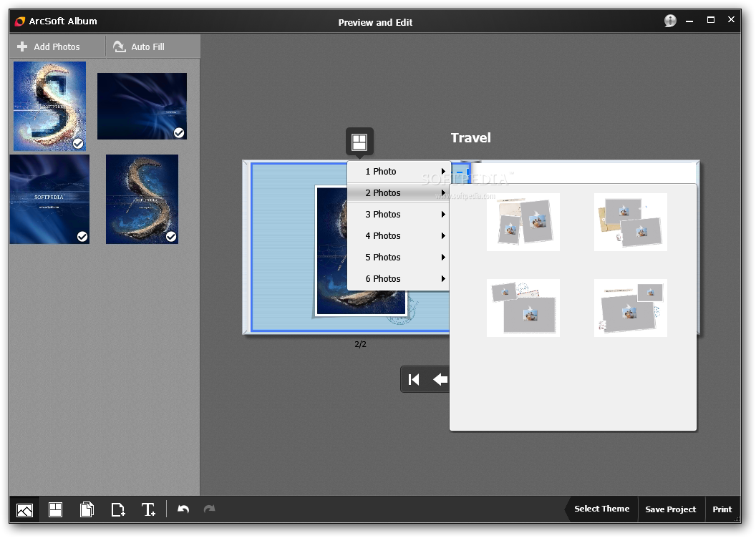Pick layout with small photo above large
This screenshot has height=538, width=756.
(523, 308)
